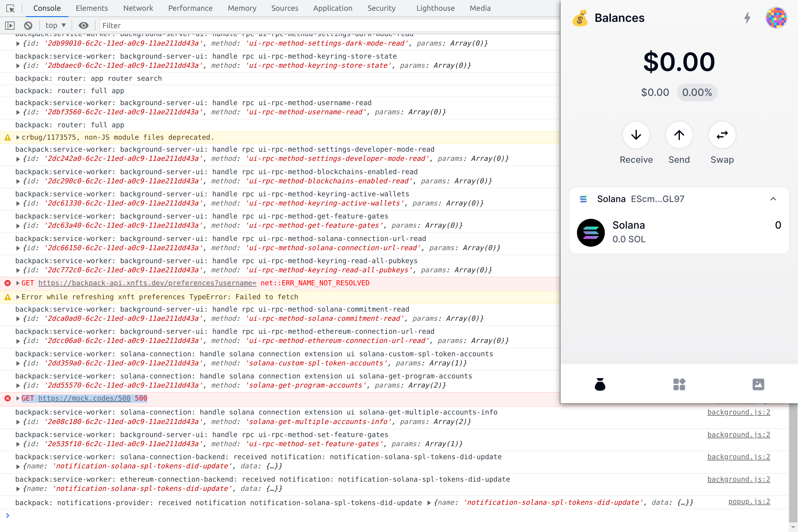The image size is (798, 532).
Task: Select the Swap icon
Action: click(722, 135)
